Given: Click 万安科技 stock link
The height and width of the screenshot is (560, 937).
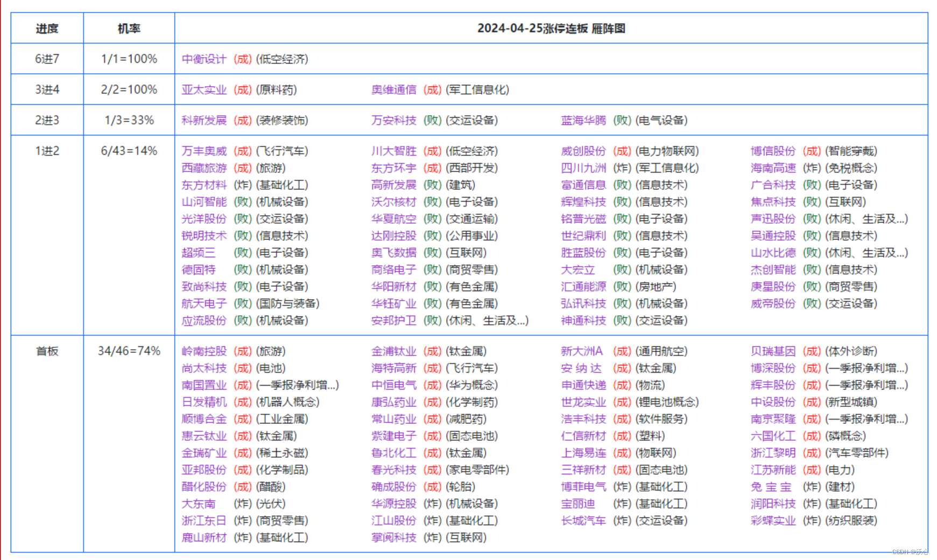Looking at the screenshot, I should [394, 120].
